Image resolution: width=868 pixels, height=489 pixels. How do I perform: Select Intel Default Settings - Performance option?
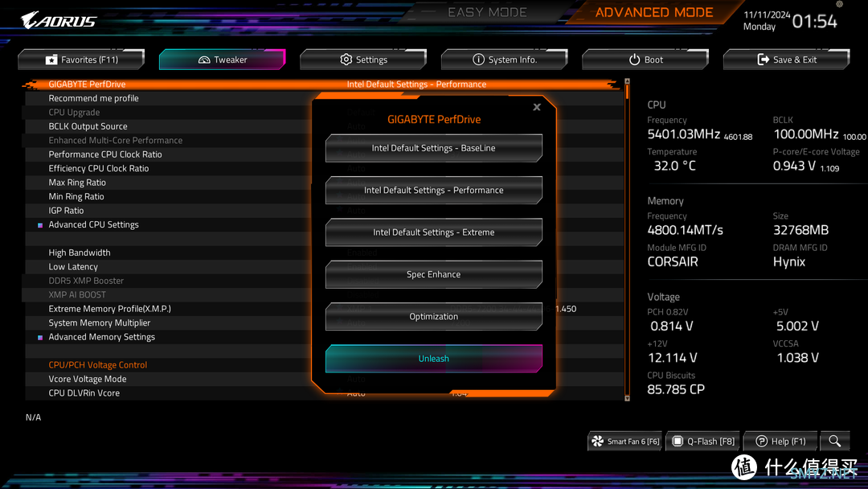[433, 190]
